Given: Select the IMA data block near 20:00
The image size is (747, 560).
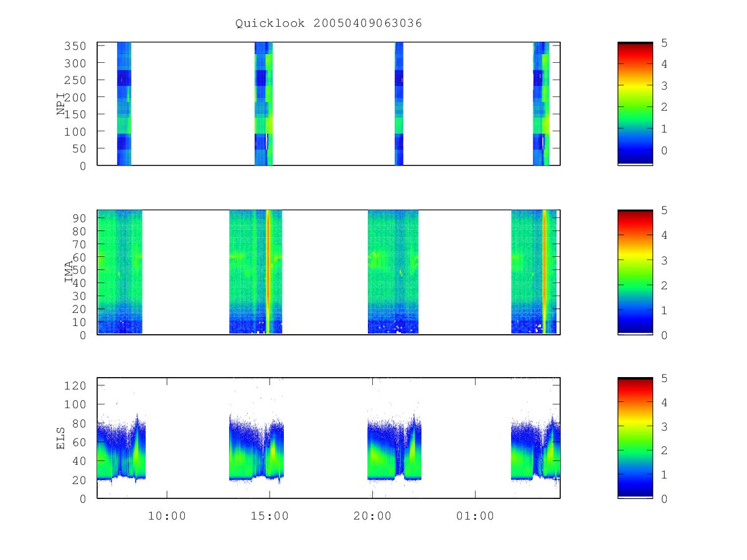Looking at the screenshot, I should click(x=393, y=272).
